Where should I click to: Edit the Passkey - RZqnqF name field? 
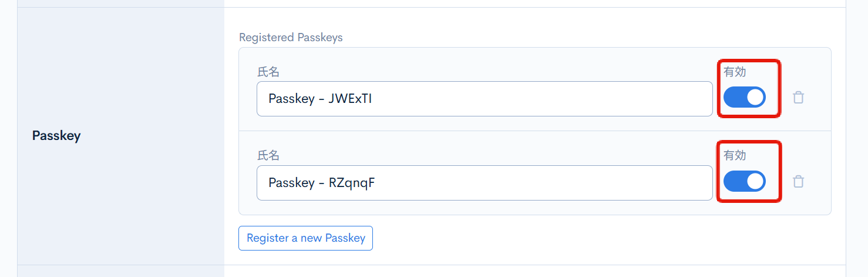tap(484, 183)
